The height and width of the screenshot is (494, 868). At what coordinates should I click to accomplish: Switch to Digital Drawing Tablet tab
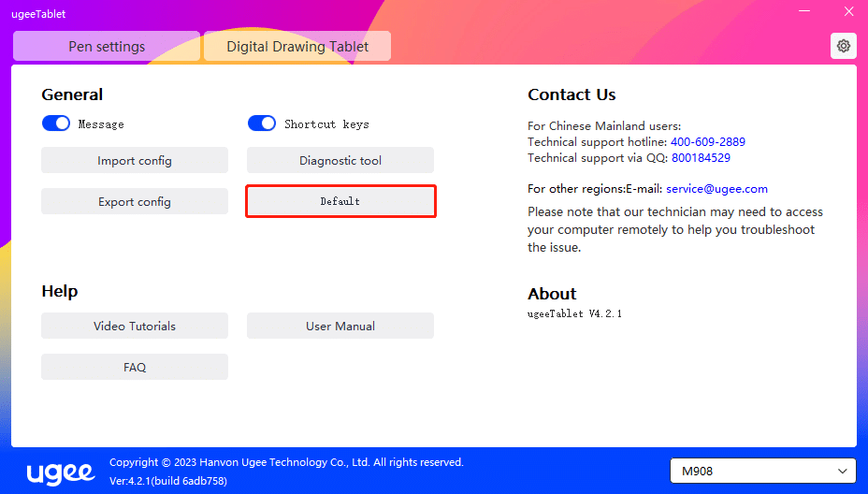point(297,47)
